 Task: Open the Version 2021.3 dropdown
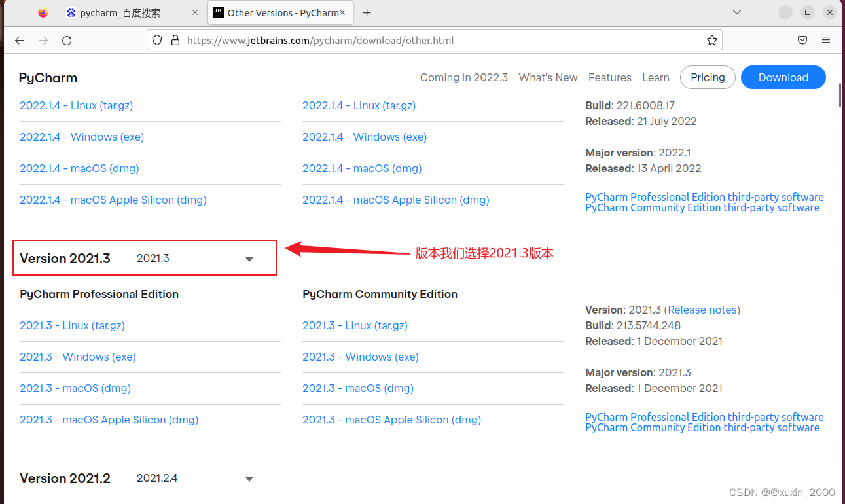(196, 259)
